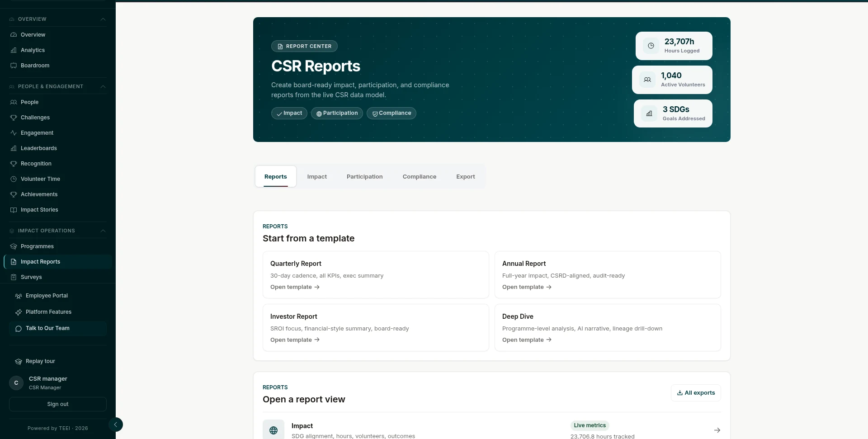
Task: Open template for Annual Report
Action: click(527, 287)
